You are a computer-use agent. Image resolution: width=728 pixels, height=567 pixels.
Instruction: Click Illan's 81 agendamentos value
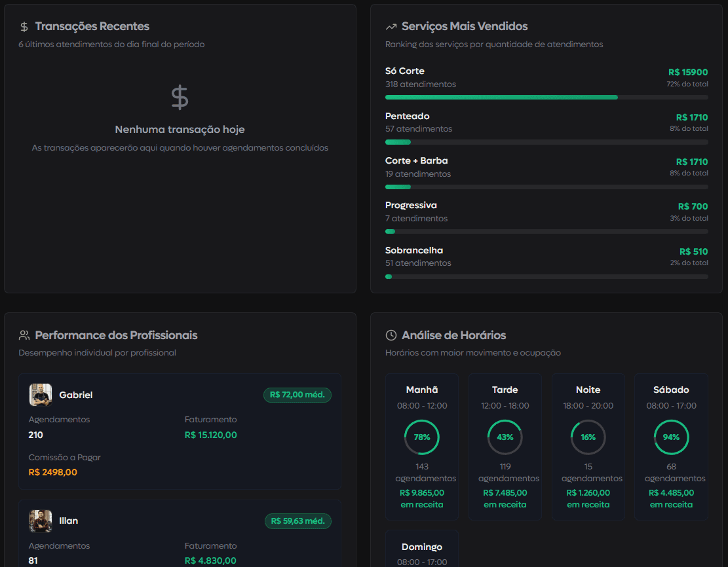click(33, 560)
